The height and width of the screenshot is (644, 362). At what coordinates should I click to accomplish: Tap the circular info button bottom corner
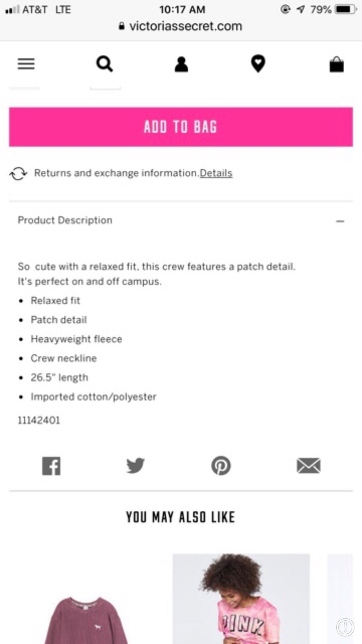coord(345,626)
